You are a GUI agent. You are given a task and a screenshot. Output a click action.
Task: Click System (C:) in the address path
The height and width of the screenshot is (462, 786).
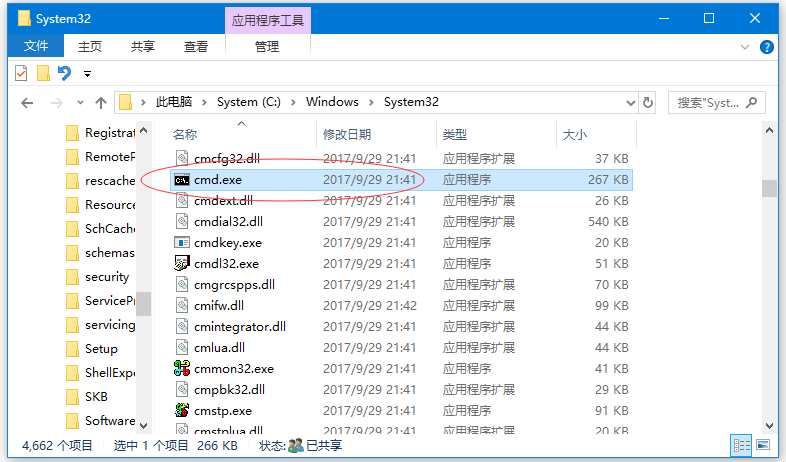[249, 102]
